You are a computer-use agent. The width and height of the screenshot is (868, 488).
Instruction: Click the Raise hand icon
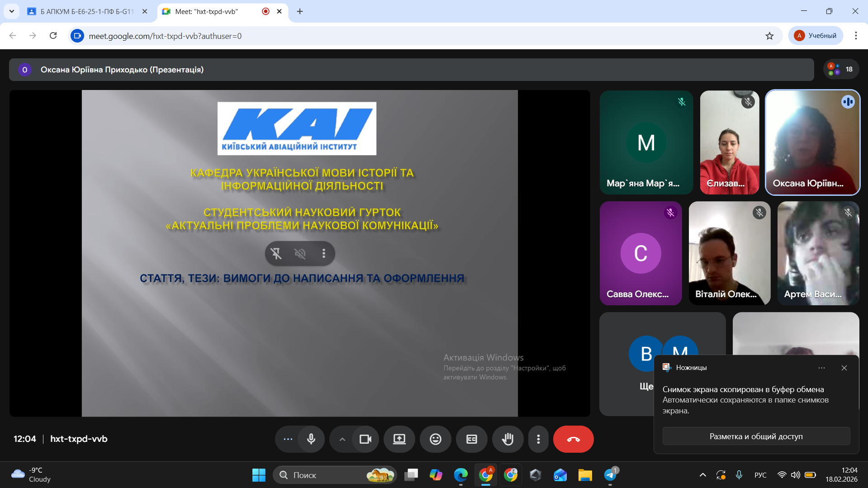pos(508,439)
